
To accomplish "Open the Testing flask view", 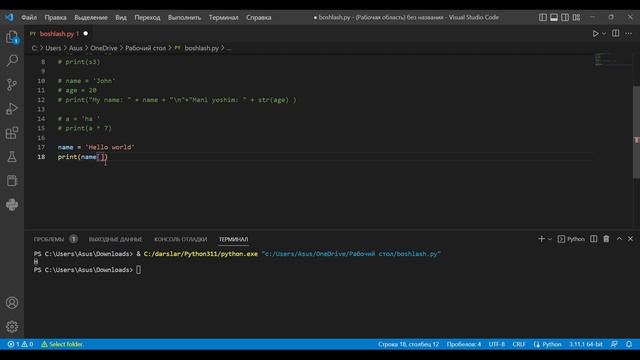I will click(x=12, y=157).
